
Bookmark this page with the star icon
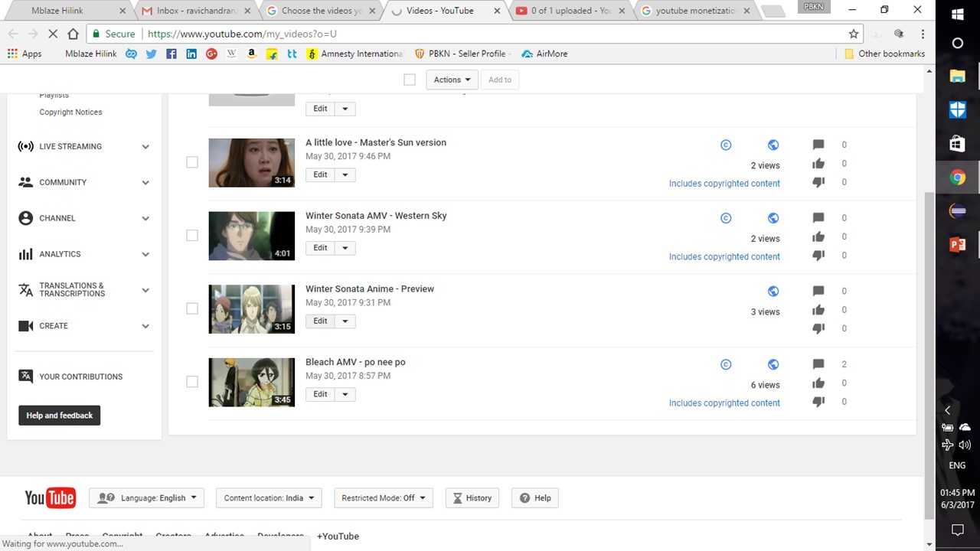[x=854, y=34]
